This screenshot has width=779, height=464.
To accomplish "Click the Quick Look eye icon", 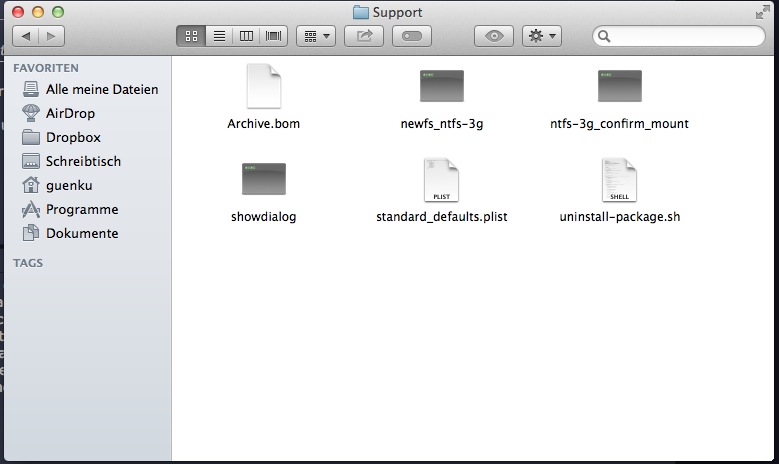I will [x=494, y=36].
